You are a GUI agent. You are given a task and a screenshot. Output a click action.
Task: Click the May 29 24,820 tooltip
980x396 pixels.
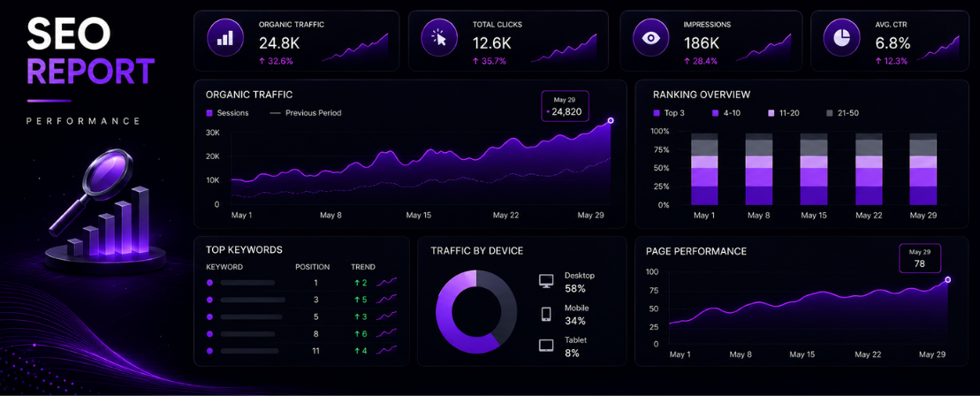(x=565, y=106)
